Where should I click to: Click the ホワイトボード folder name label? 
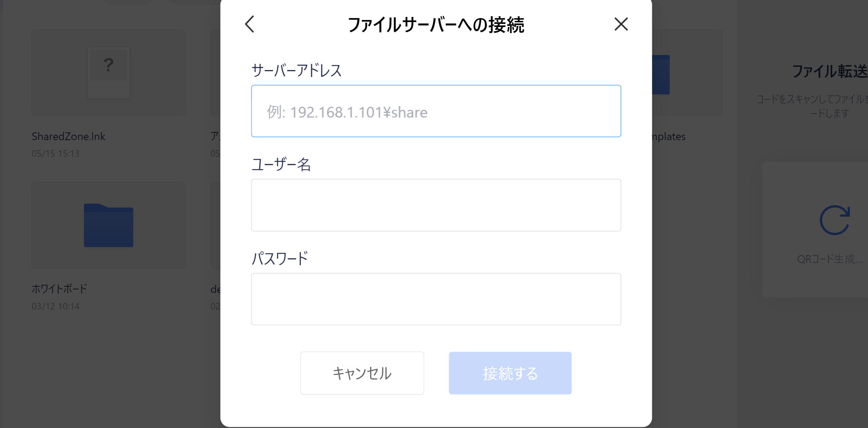59,289
